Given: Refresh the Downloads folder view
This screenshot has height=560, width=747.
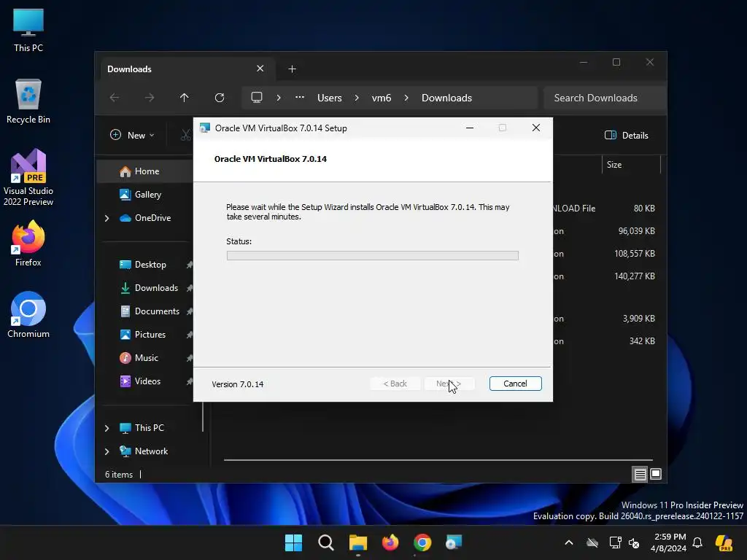Looking at the screenshot, I should coord(220,98).
